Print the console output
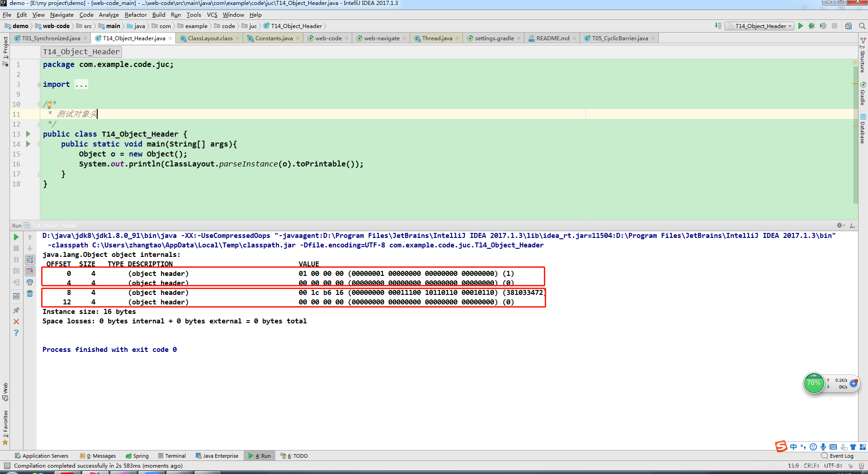The image size is (868, 474). coord(30,282)
